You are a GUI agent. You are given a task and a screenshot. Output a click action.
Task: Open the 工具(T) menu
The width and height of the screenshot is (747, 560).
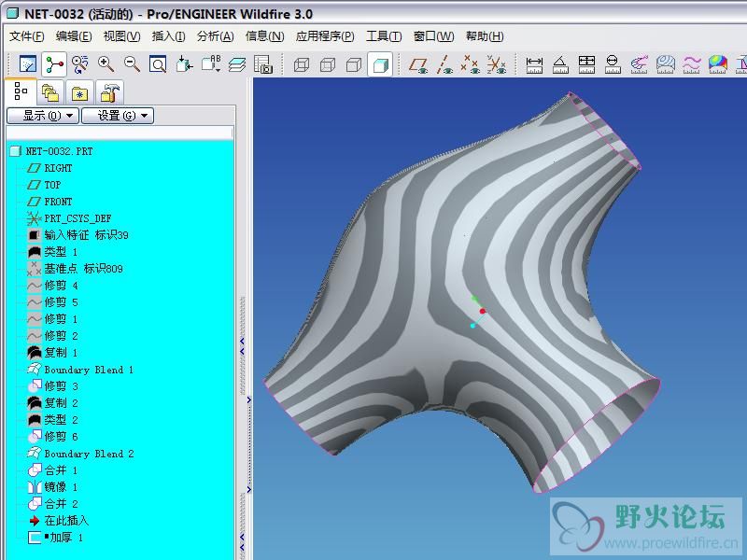[x=384, y=36]
